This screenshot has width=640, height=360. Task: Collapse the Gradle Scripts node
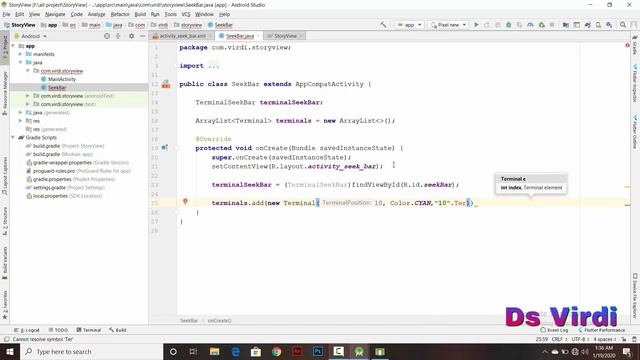tap(13, 138)
